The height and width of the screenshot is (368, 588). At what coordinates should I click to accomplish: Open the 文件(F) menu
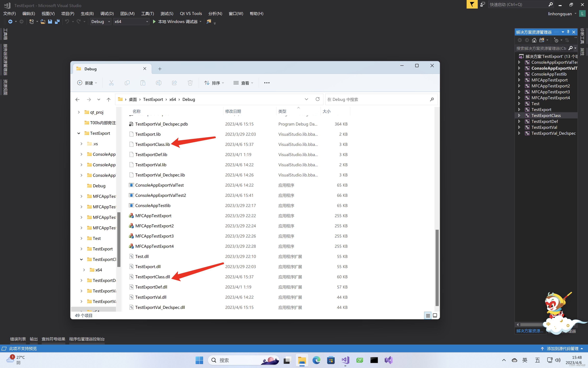tap(10, 13)
